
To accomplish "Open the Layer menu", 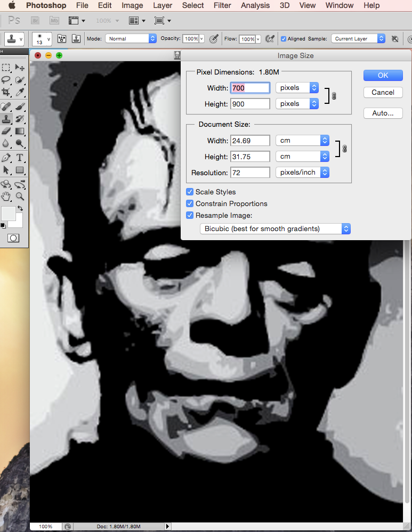I will pos(163,5).
